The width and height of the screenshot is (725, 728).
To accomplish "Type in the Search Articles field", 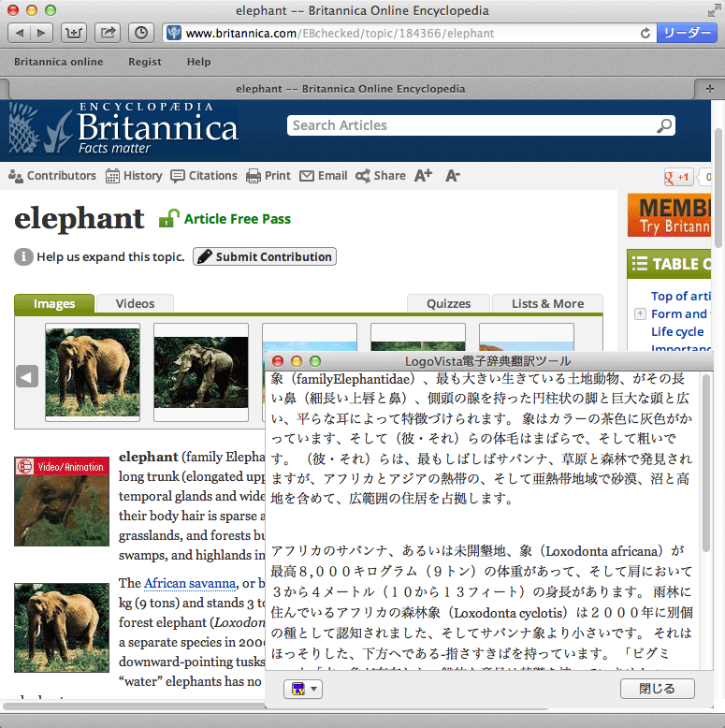I will click(468, 125).
